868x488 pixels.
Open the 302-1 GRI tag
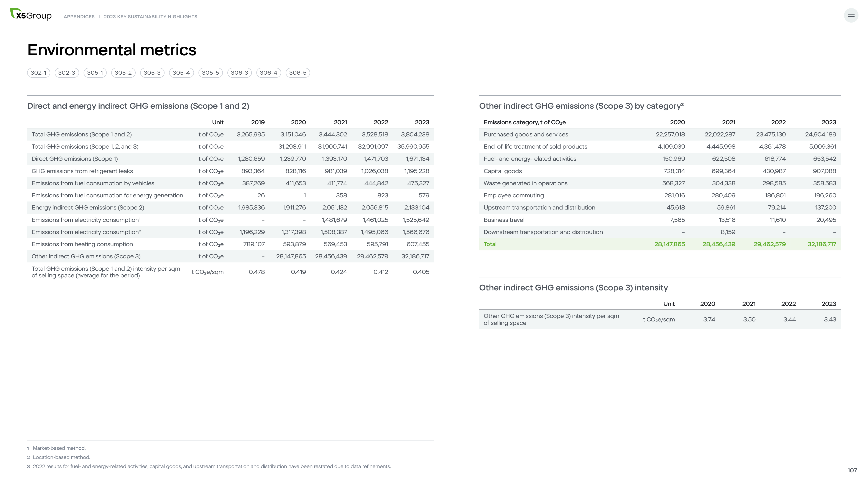click(x=38, y=73)
